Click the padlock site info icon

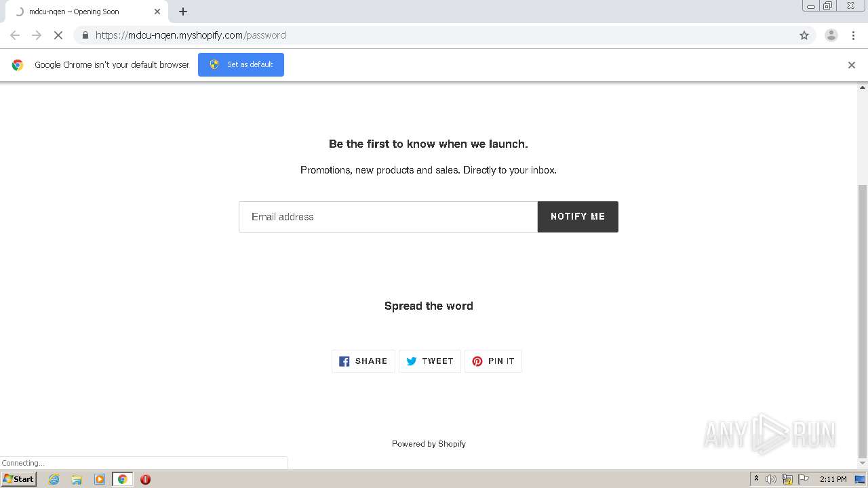[x=85, y=35]
